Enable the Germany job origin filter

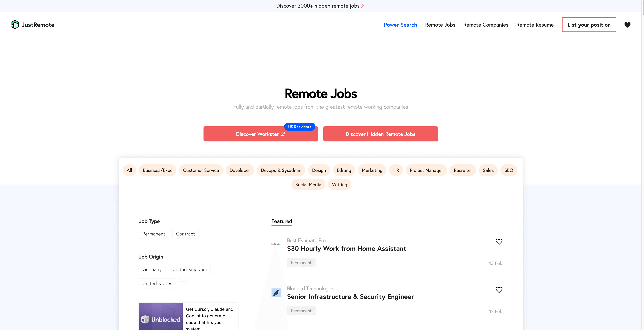click(x=152, y=269)
